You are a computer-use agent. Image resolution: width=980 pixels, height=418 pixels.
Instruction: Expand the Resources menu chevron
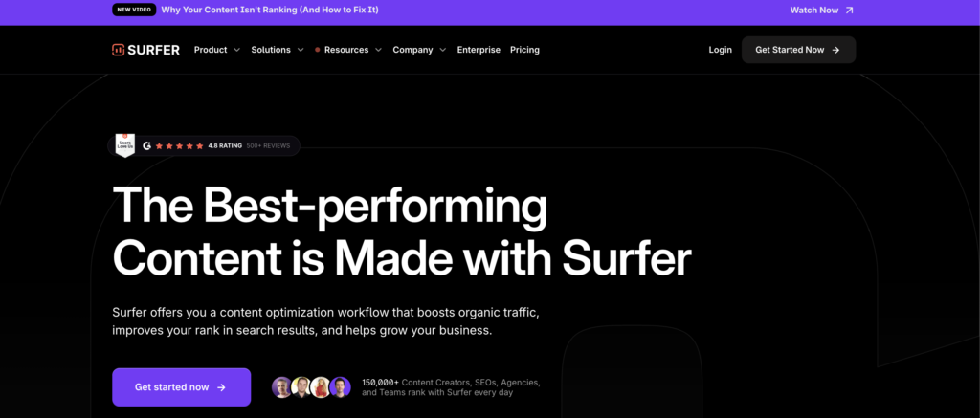[378, 50]
